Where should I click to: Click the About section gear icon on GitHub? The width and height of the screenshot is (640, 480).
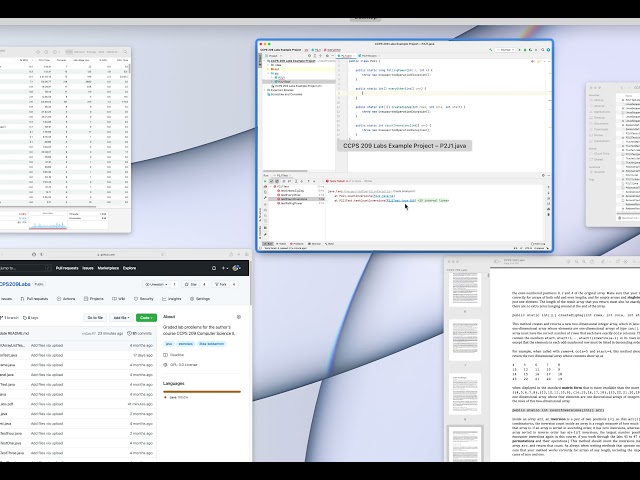[239, 317]
